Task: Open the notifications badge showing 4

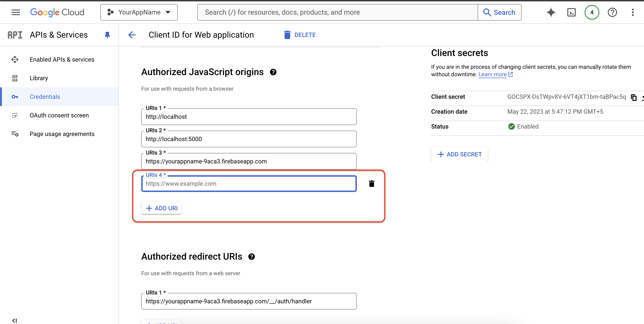Action: (591, 12)
